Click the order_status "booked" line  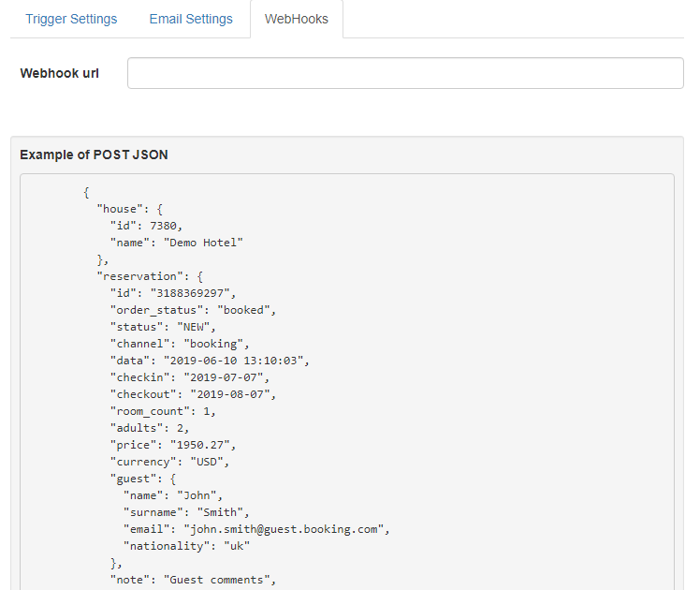click(x=193, y=310)
